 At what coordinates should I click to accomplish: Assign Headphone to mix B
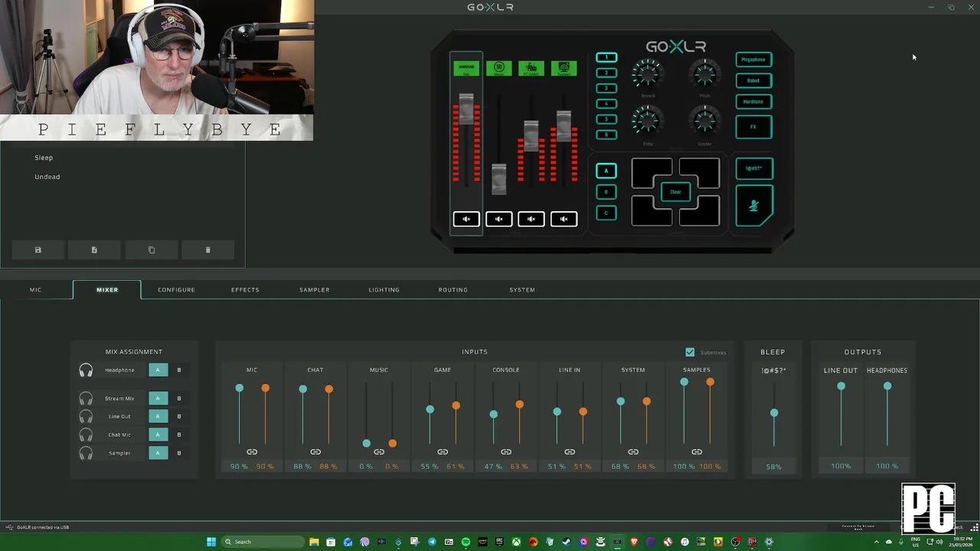click(x=179, y=370)
